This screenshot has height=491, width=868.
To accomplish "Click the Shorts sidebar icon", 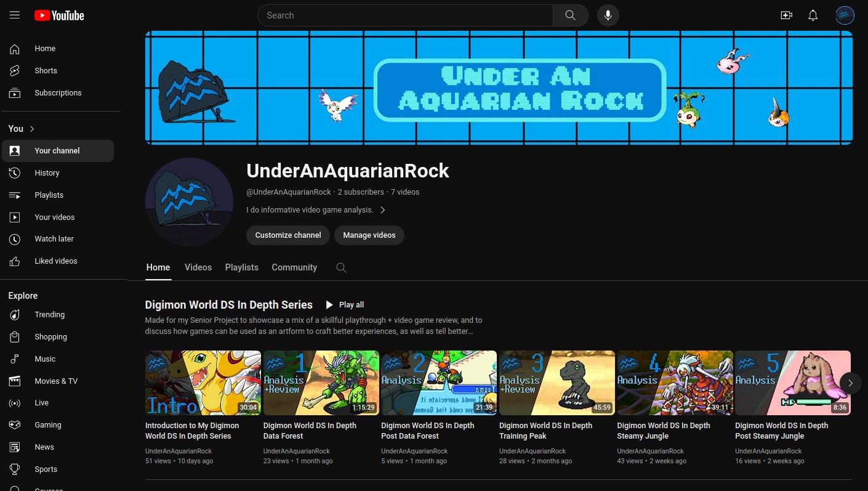I will click(x=15, y=71).
